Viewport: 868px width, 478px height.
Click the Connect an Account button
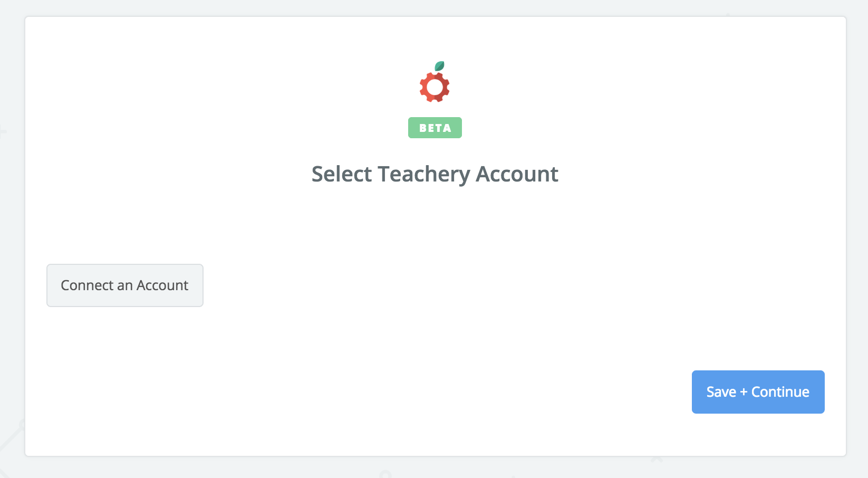125,285
